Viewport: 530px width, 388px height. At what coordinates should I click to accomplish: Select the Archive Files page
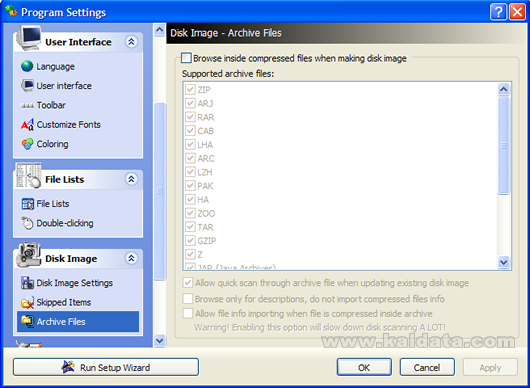click(78, 321)
